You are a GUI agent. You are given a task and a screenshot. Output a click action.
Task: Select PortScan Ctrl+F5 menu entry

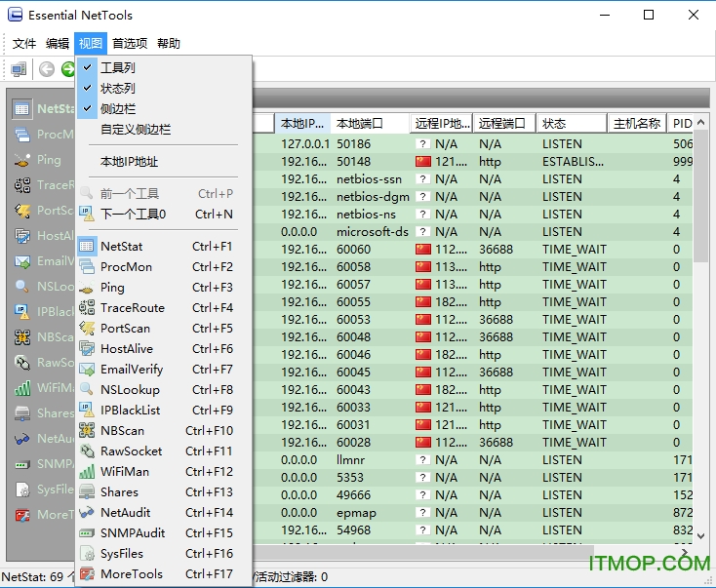(x=164, y=329)
